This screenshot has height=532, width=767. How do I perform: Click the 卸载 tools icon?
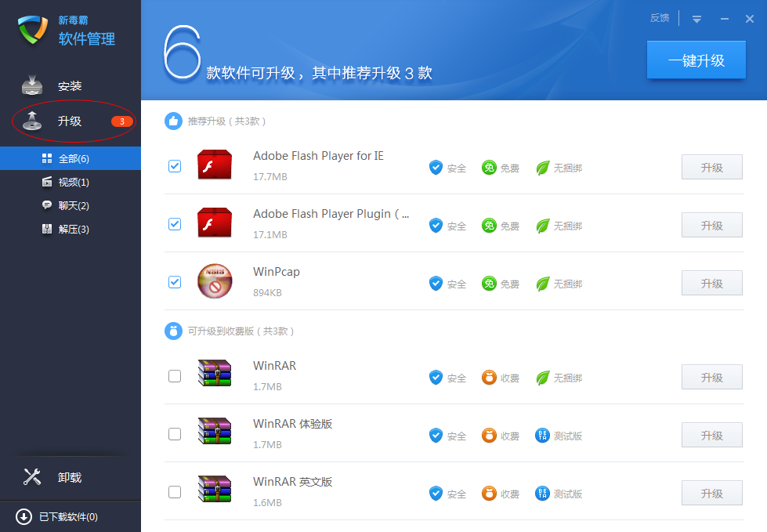(x=32, y=476)
